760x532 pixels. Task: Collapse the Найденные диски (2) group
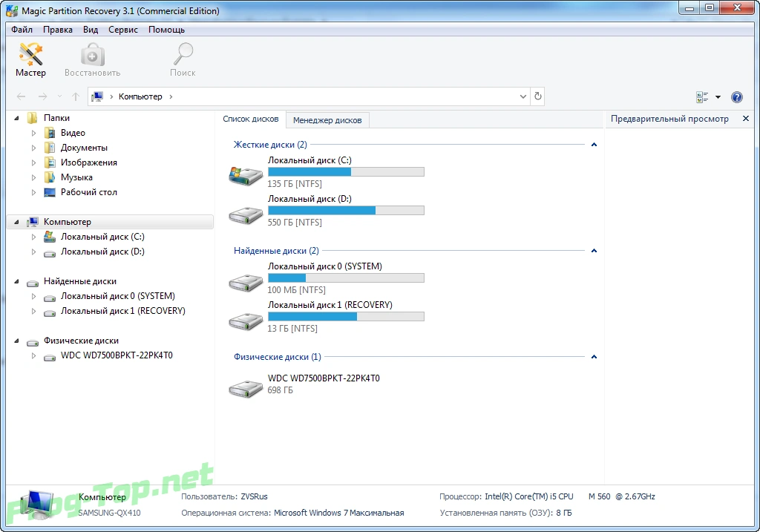coord(594,251)
